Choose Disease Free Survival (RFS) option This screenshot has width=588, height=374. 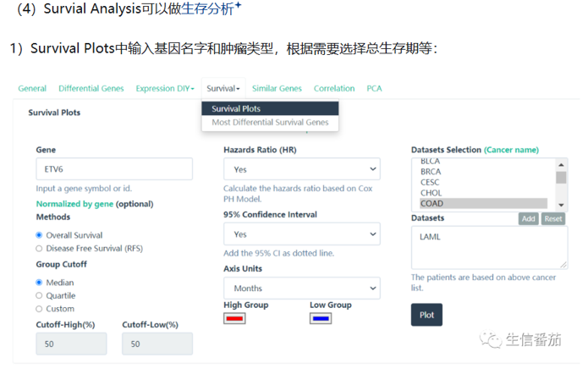coord(39,248)
